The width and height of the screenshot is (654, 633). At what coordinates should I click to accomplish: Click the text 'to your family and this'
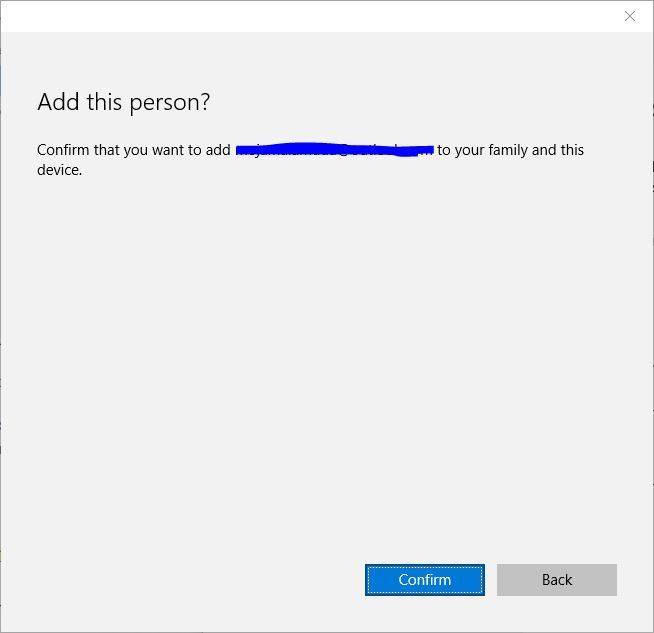coord(510,150)
